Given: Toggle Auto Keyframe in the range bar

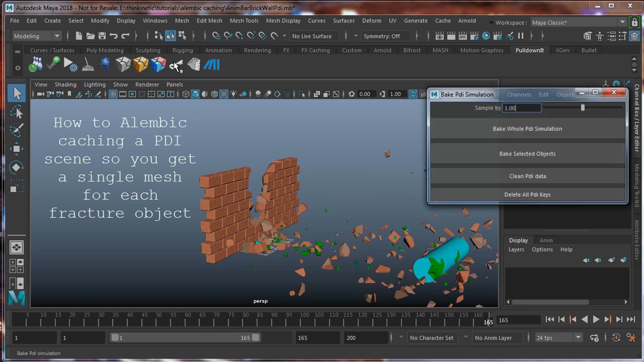Looking at the screenshot, I should pyautogui.click(x=616, y=338).
